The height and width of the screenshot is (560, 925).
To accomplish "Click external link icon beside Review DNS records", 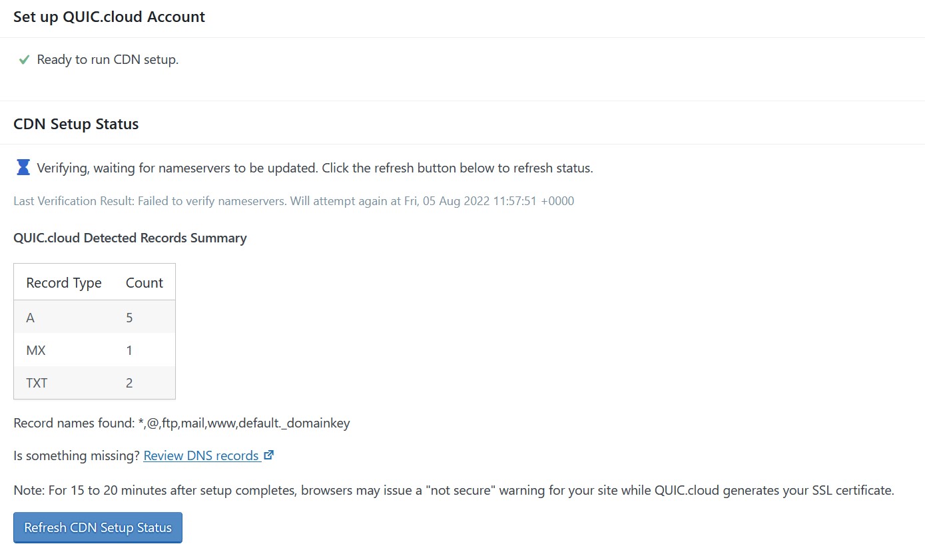I will (269, 455).
